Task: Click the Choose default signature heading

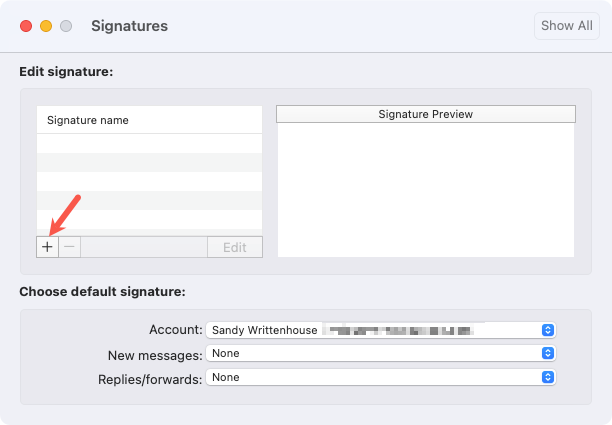Action: tap(102, 292)
